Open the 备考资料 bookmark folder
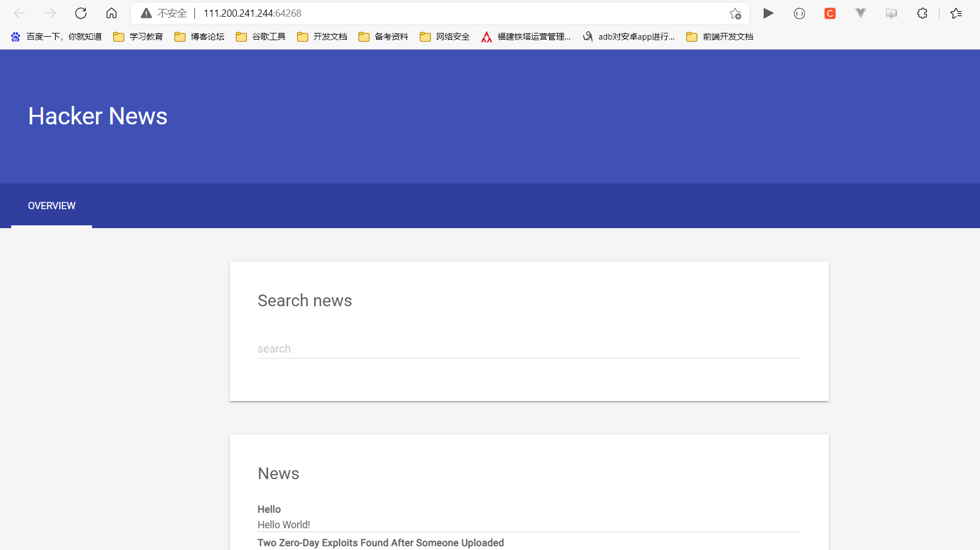 [x=384, y=37]
